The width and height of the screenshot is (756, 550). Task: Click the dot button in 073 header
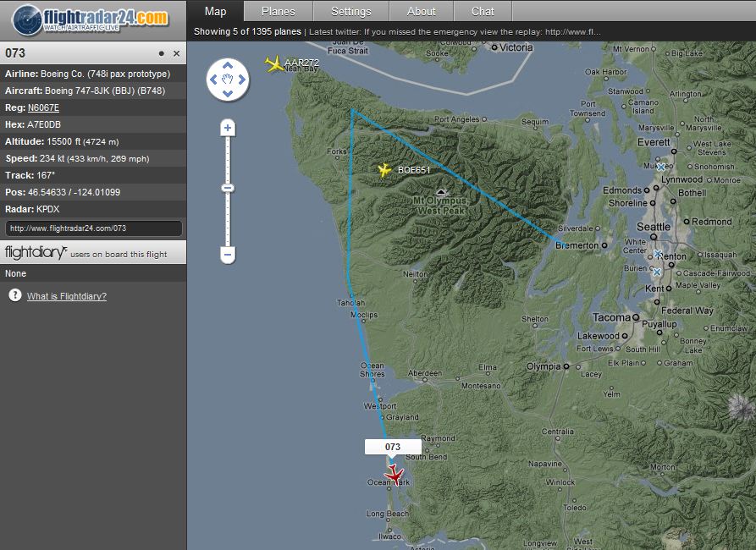[162, 53]
